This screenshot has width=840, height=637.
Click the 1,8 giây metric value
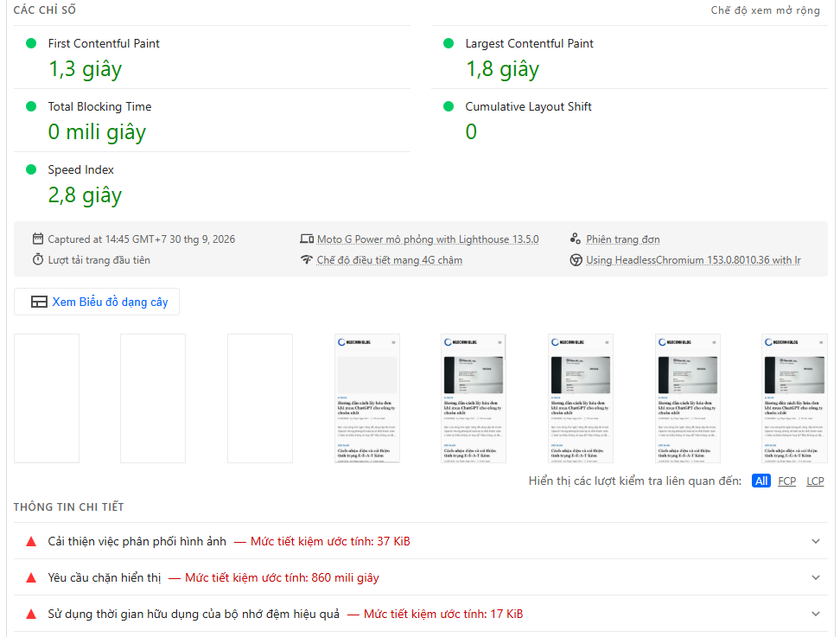point(502,69)
